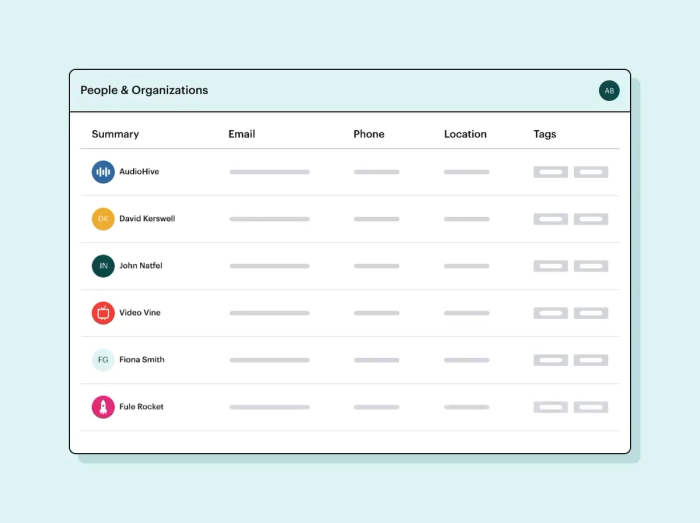Open the Fule Rocket organization name

[141, 407]
